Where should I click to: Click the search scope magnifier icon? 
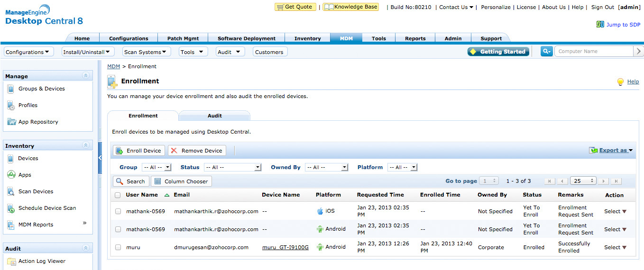pos(547,51)
